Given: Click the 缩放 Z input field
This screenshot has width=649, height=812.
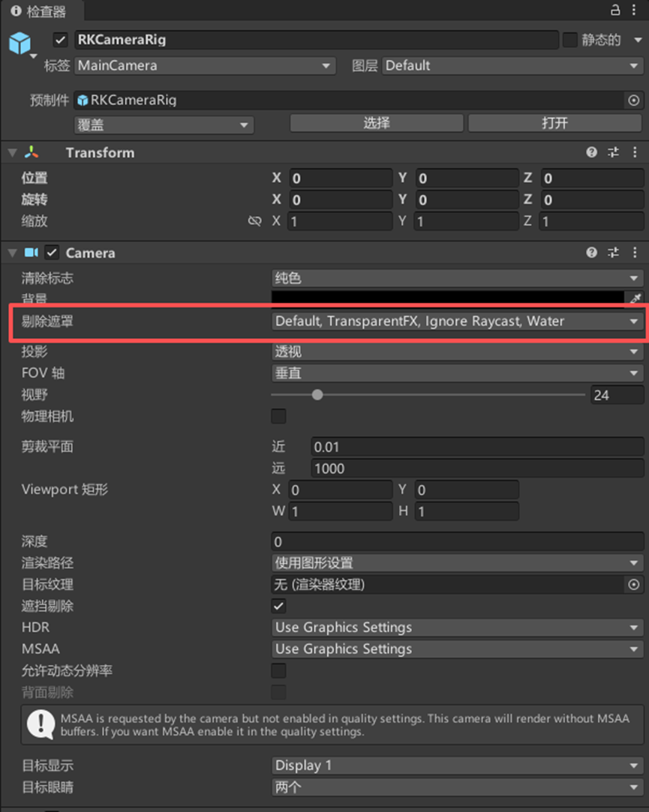Looking at the screenshot, I should click(591, 222).
